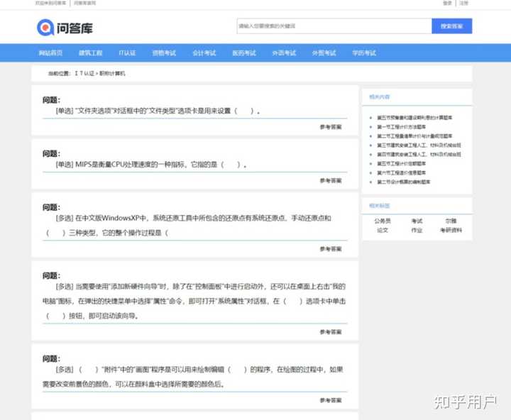
Task: Click the 问答库 logo icon
Action: coord(45,28)
